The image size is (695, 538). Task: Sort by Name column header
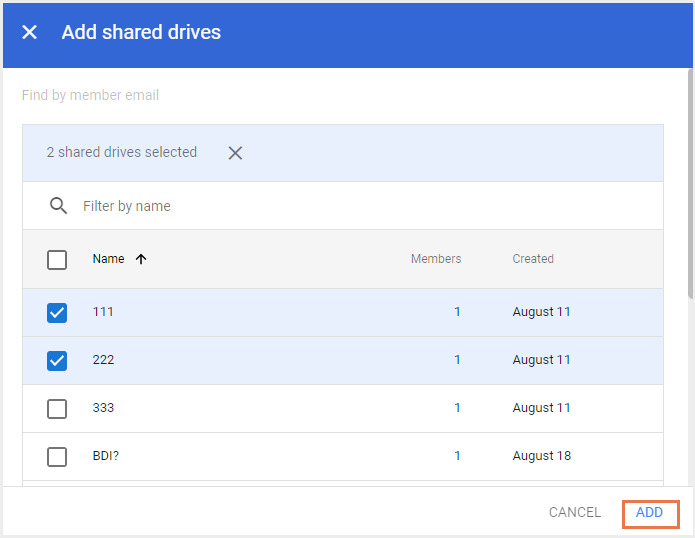click(109, 259)
